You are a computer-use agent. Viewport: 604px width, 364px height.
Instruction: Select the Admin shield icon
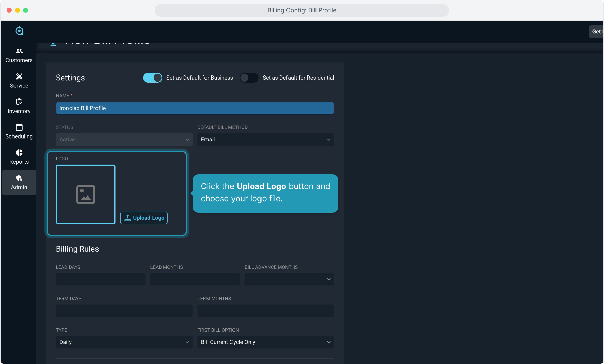[x=19, y=178]
